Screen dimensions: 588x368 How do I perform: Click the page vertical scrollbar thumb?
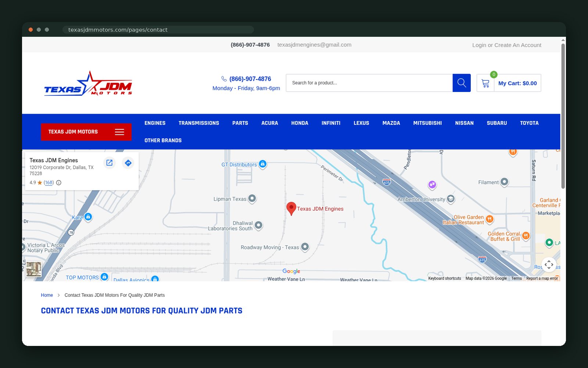[x=563, y=116]
